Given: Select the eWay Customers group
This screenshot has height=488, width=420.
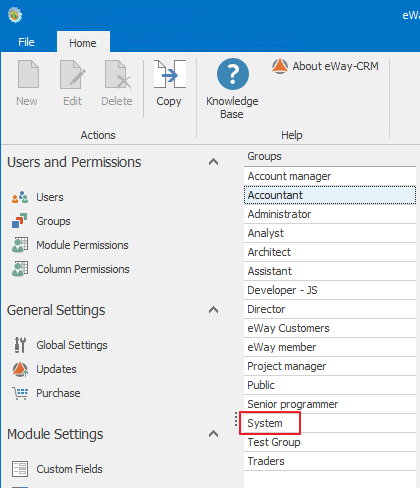Looking at the screenshot, I should click(x=330, y=328).
